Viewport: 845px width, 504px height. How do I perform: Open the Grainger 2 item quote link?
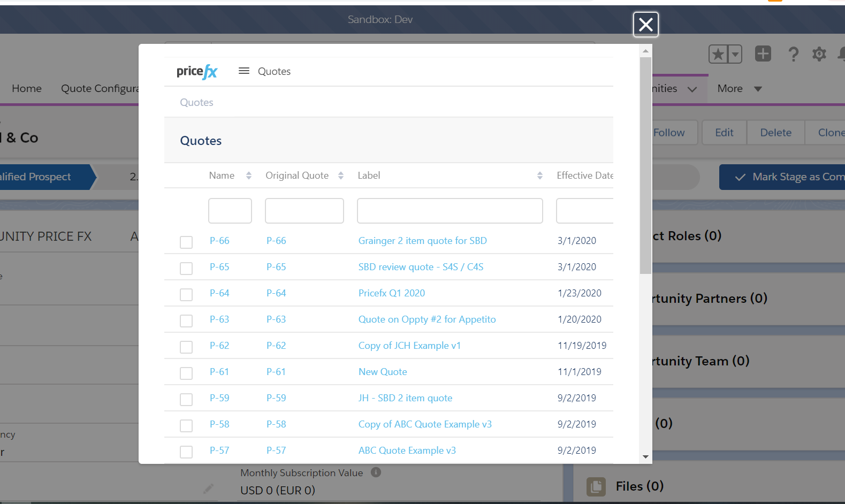click(x=422, y=241)
